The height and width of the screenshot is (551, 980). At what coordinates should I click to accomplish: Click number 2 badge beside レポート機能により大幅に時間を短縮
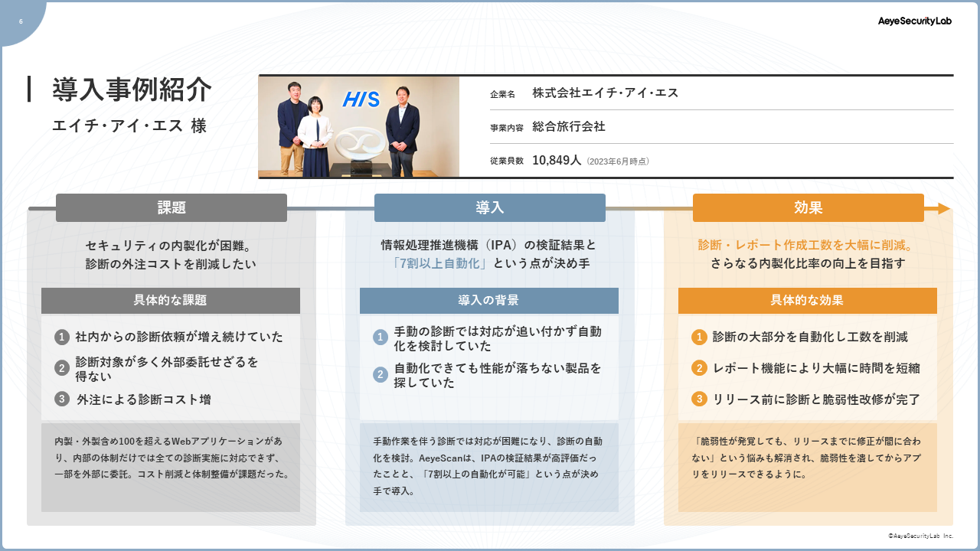point(699,368)
